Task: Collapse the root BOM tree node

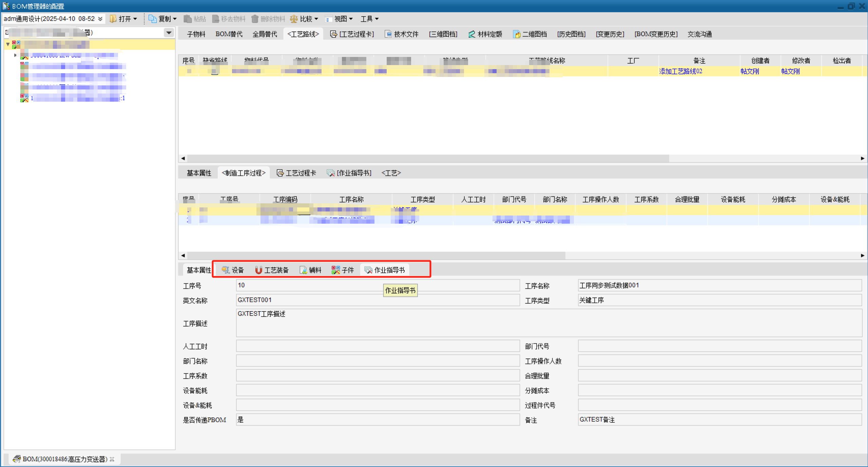Action: click(8, 44)
